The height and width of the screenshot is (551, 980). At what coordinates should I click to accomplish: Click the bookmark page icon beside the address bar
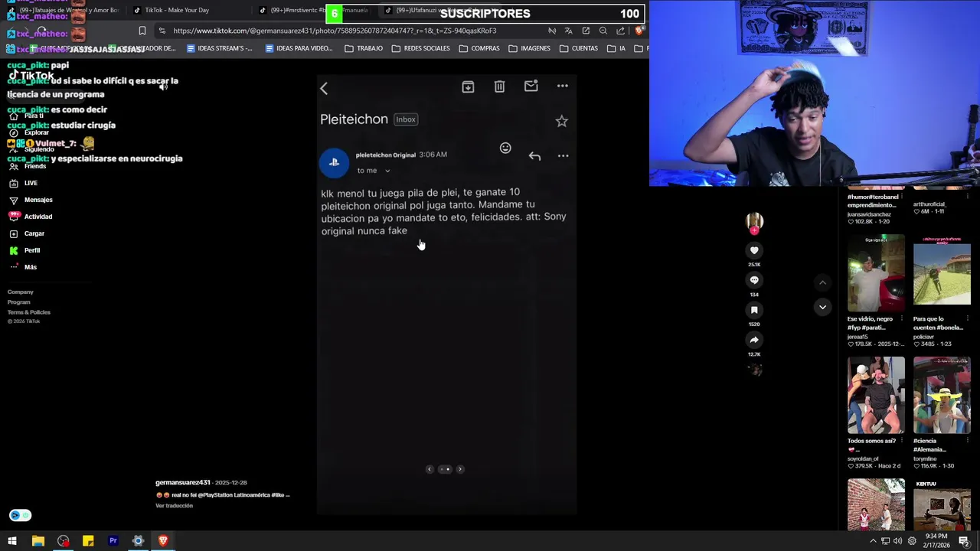pos(142,31)
